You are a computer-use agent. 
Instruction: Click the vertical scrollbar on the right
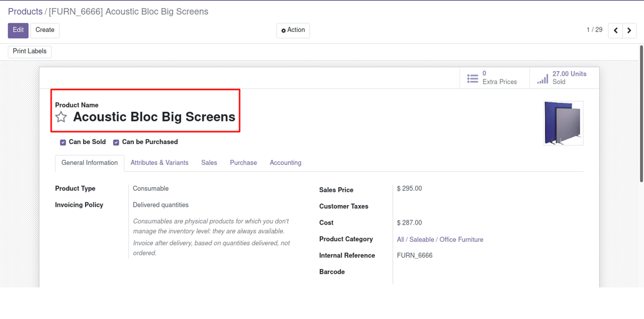641,113
